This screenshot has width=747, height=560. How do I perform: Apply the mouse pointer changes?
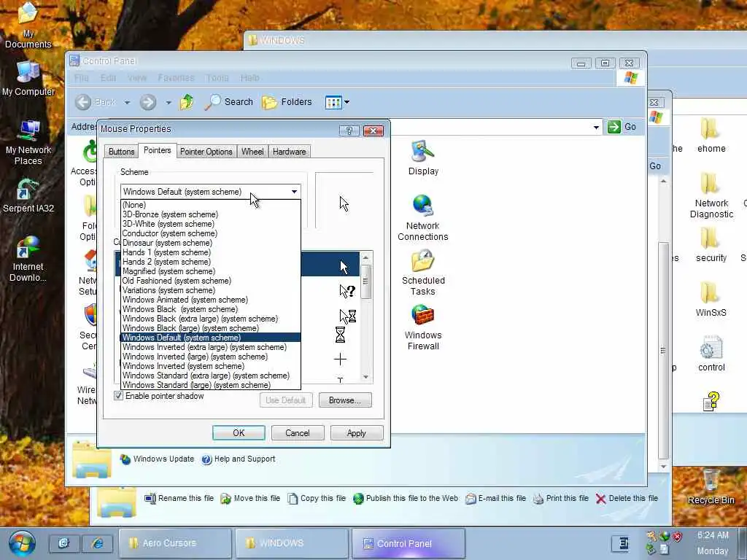[x=356, y=433]
